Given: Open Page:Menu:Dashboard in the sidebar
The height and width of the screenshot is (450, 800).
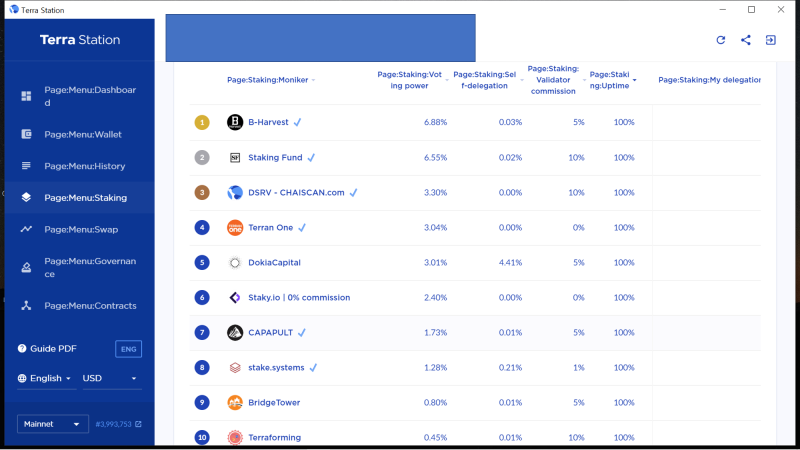Looking at the screenshot, I should tap(80, 96).
